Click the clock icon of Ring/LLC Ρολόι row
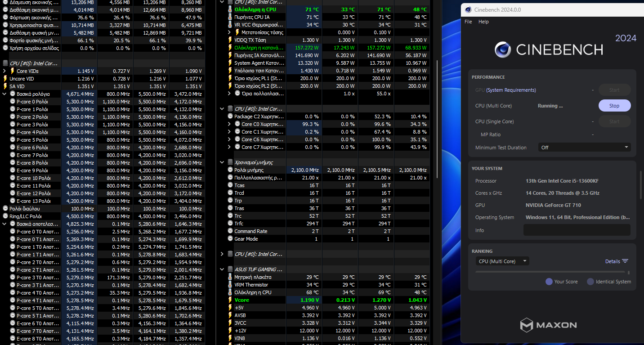This screenshot has height=345, width=644. pyautogui.click(x=5, y=216)
